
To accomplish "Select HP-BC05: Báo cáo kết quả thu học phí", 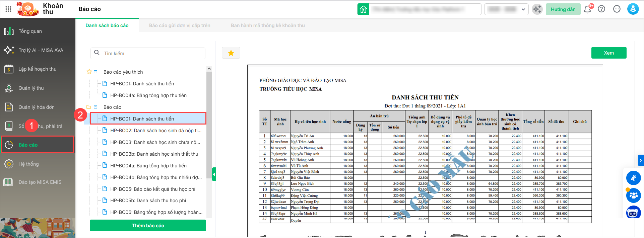I will pyautogui.click(x=153, y=189).
